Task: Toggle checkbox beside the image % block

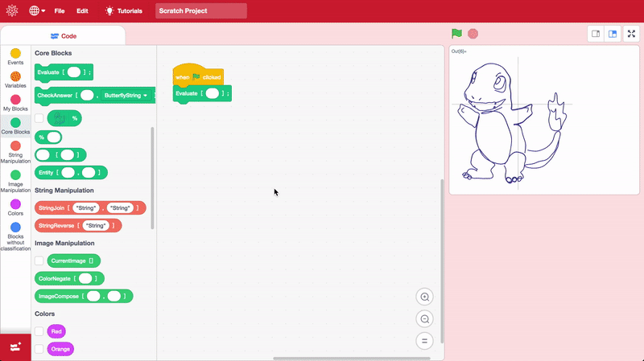Action: click(x=39, y=118)
